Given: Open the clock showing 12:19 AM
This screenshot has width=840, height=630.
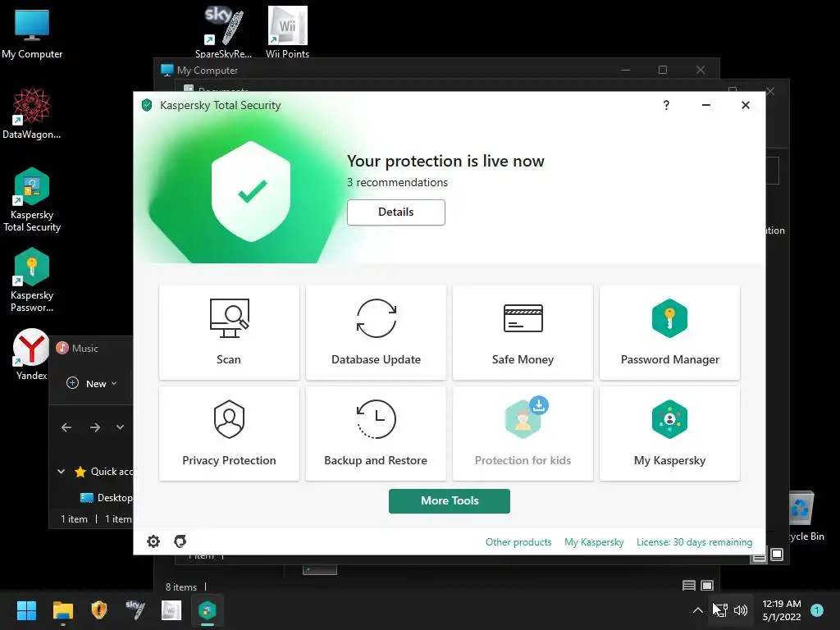Looking at the screenshot, I should pos(782,610).
